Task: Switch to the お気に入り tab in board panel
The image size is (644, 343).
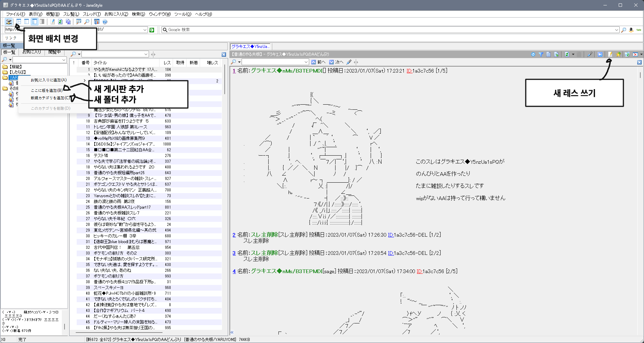Action: click(x=32, y=52)
